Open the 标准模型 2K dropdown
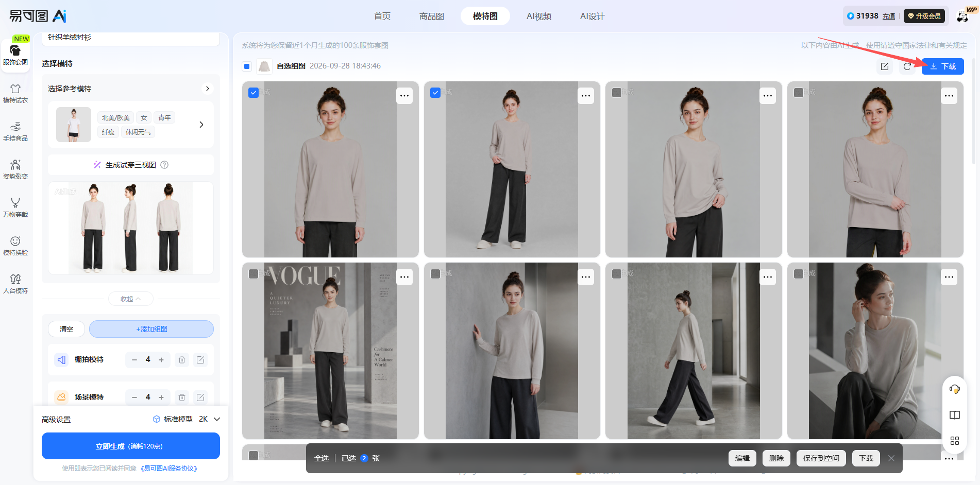This screenshot has width=980, height=485. pos(187,419)
